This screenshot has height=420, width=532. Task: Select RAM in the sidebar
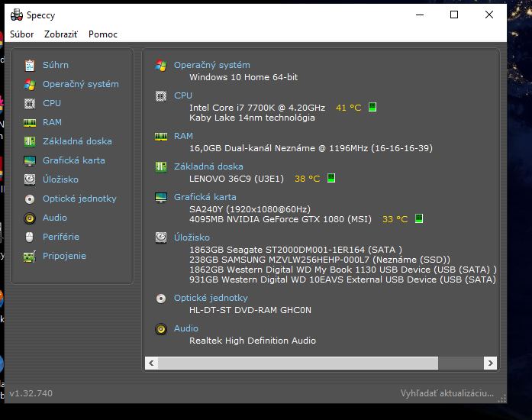point(52,122)
